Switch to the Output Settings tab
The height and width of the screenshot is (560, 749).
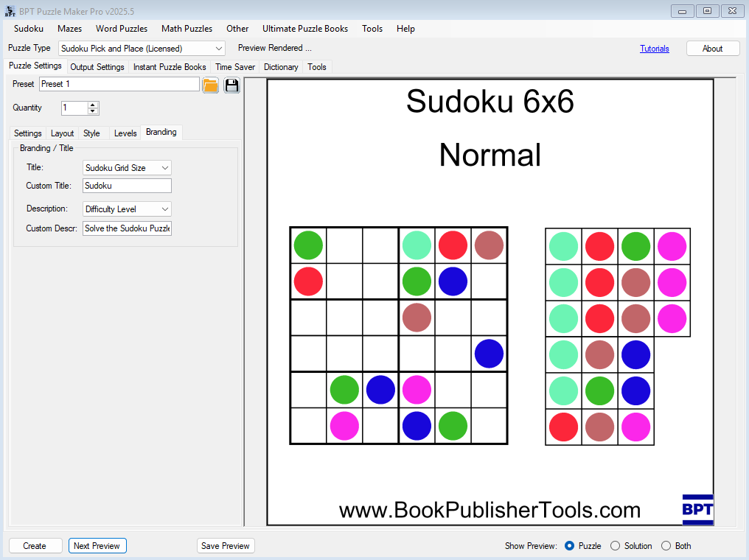(x=97, y=66)
